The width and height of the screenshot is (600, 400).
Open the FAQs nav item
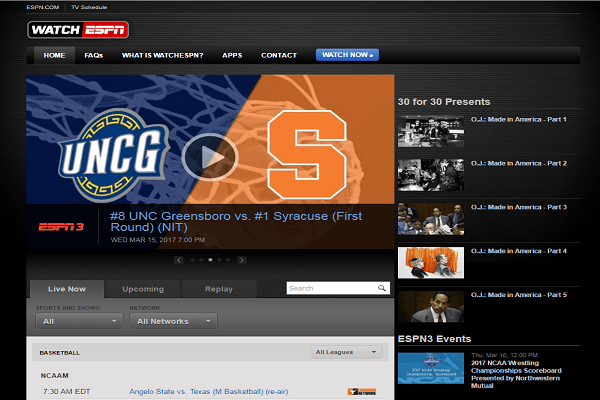[94, 55]
